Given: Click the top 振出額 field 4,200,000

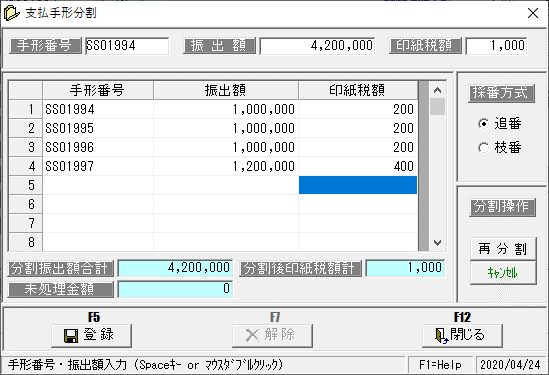Looking at the screenshot, I should [x=317, y=46].
